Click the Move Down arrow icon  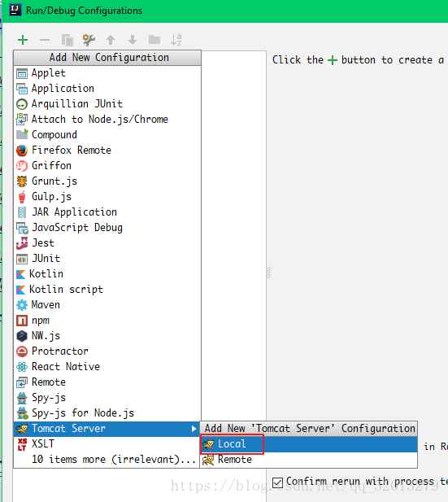(133, 40)
